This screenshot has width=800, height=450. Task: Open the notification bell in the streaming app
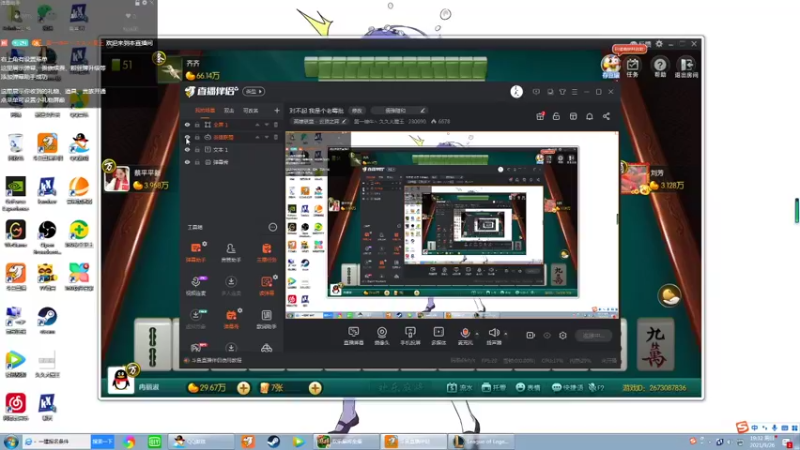[x=589, y=116]
